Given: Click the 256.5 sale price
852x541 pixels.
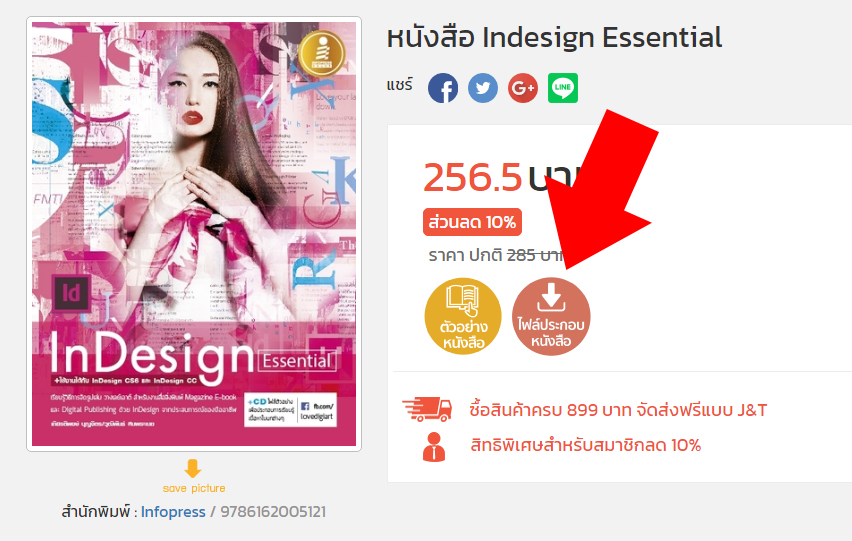Looking at the screenshot, I should tap(472, 178).
